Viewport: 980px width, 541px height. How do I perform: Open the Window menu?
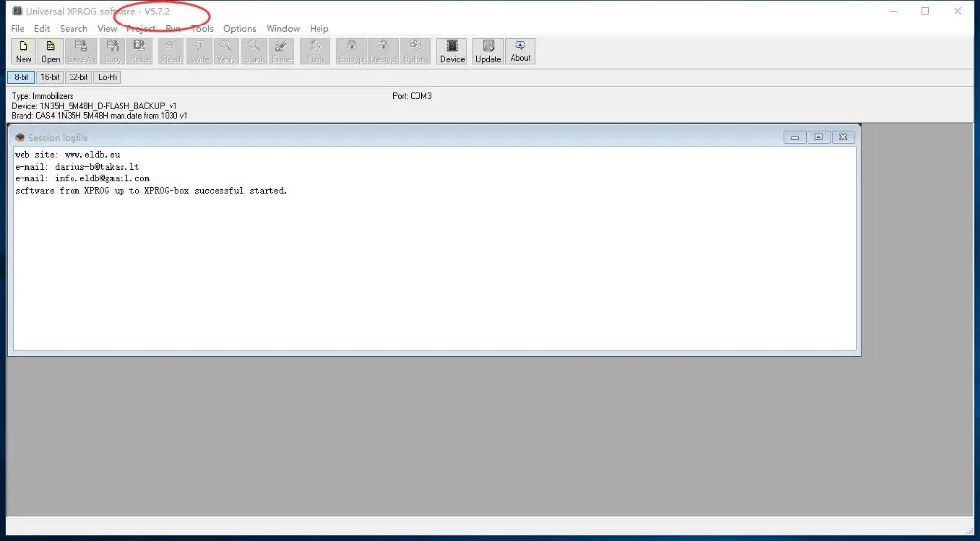point(283,28)
